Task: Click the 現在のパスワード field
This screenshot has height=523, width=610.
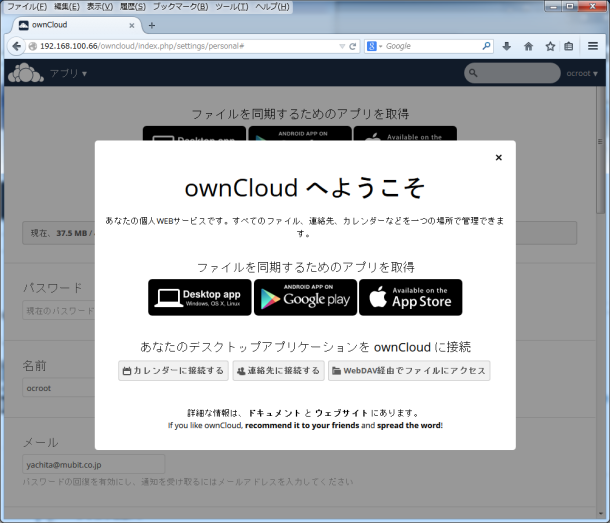Action: coord(58,311)
